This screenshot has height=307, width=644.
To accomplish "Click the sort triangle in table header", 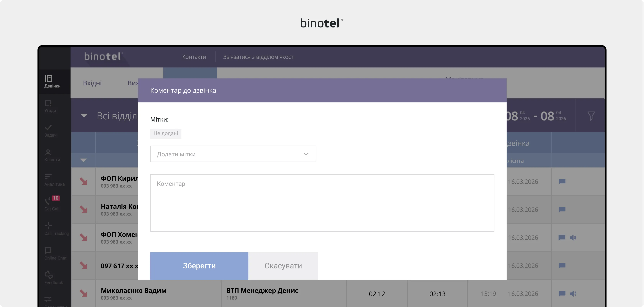I will point(83,160).
